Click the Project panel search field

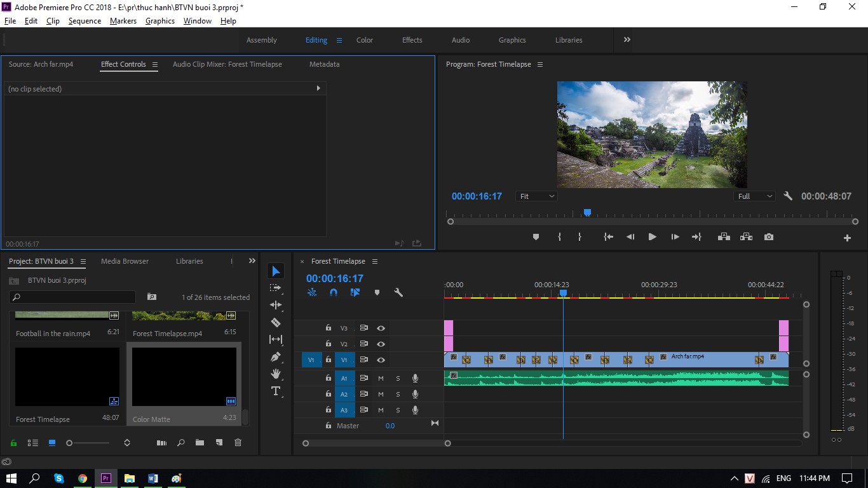(72, 297)
